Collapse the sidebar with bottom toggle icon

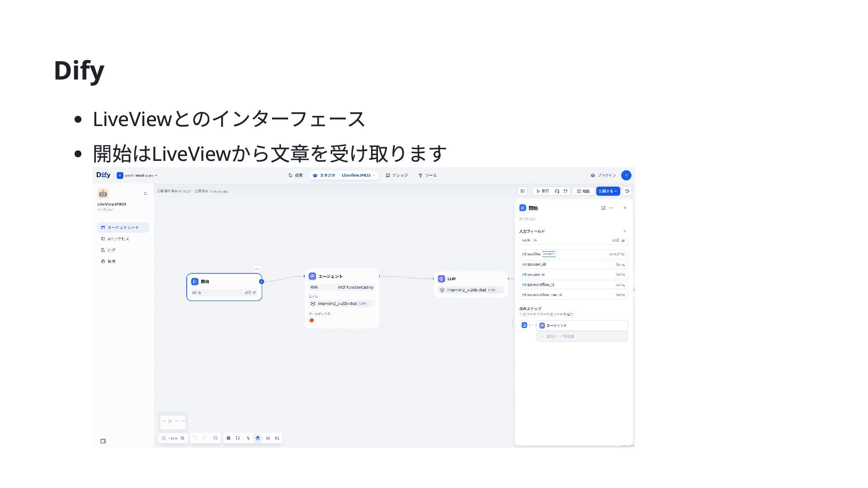pos(103,441)
